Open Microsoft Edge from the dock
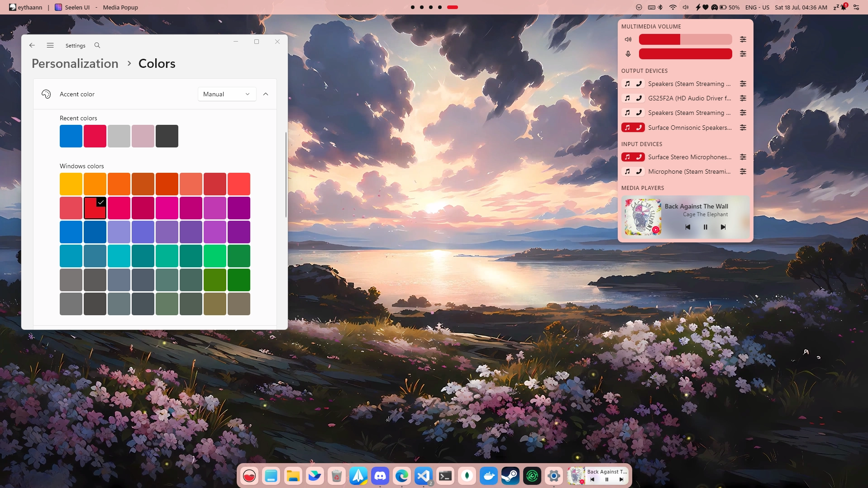 click(x=402, y=476)
